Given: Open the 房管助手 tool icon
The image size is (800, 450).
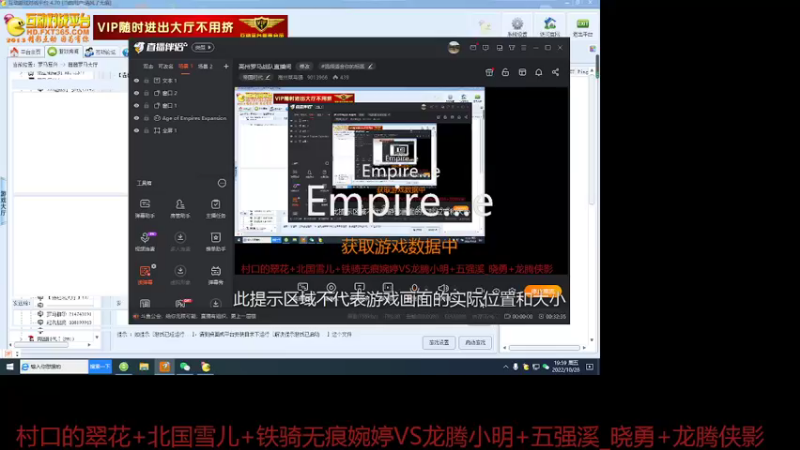Looking at the screenshot, I should point(180,208).
